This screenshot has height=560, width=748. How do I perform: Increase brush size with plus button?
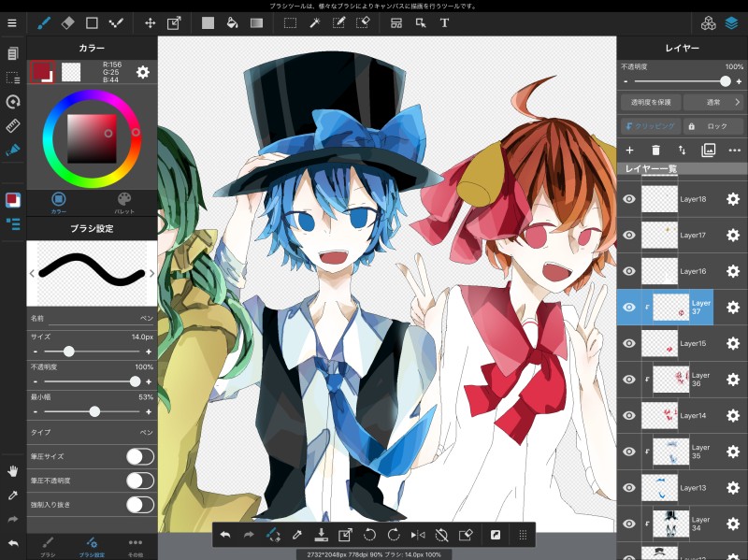[149, 352]
